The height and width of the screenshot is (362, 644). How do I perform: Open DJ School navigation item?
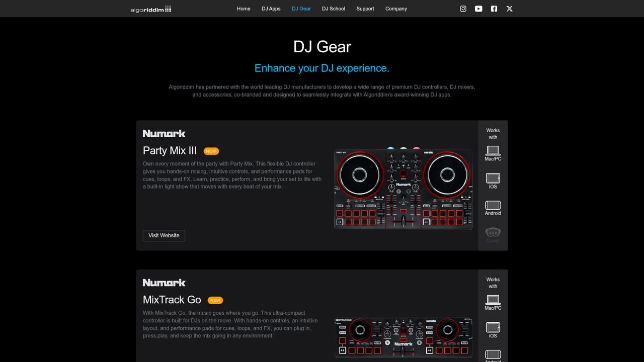[334, 9]
